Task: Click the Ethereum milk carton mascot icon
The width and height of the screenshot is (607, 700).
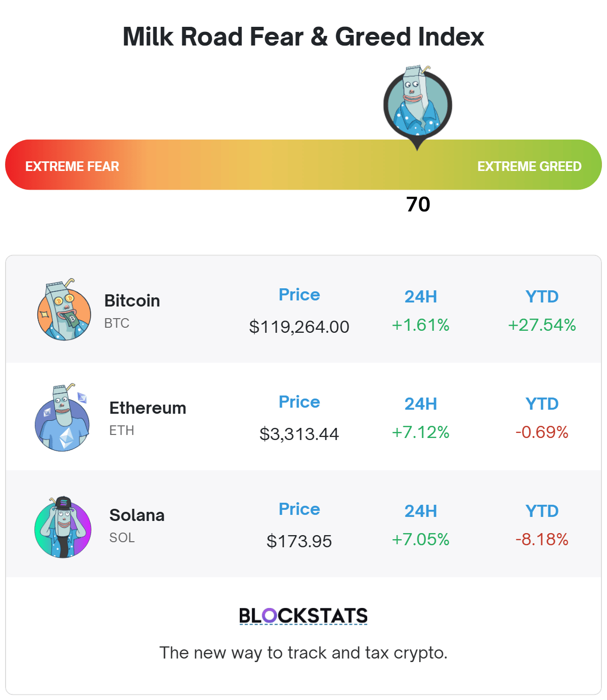Action: coord(62,417)
